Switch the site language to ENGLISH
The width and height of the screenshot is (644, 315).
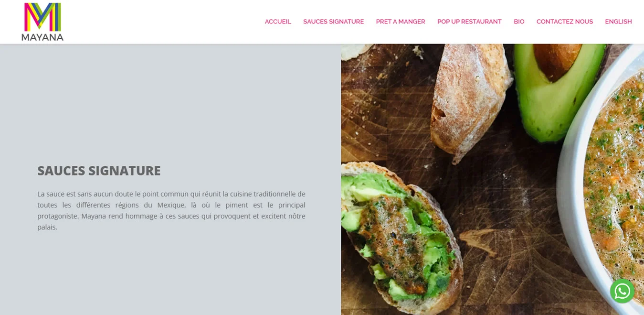point(618,22)
